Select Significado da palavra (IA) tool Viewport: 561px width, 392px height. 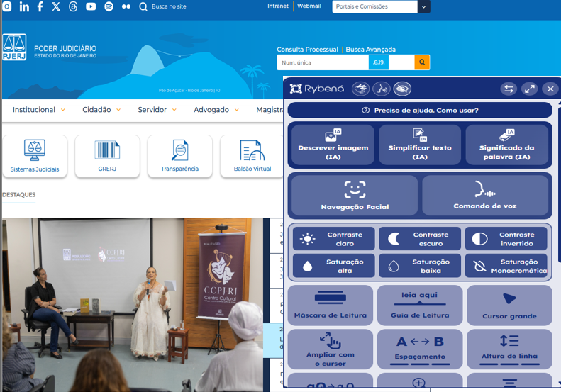(506, 145)
